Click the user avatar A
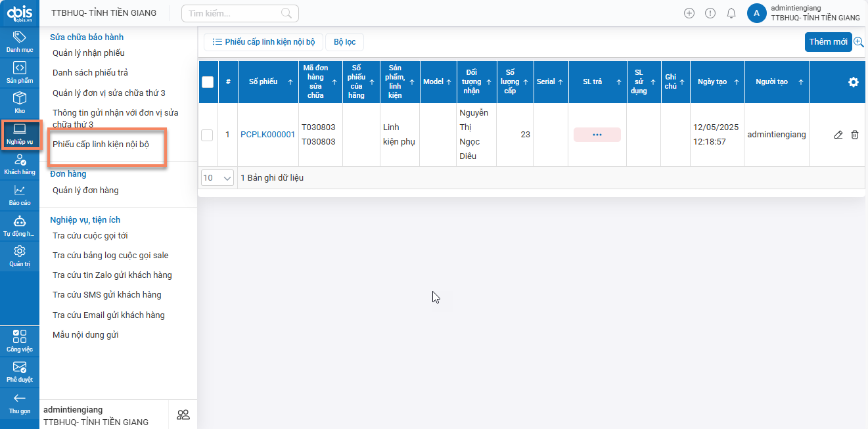 [x=757, y=13]
